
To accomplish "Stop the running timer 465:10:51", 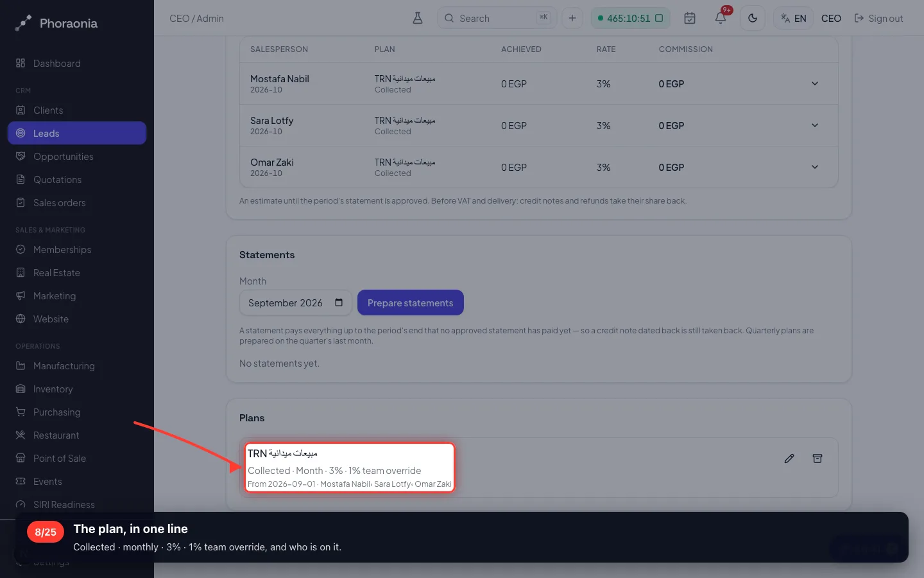I will pyautogui.click(x=658, y=18).
